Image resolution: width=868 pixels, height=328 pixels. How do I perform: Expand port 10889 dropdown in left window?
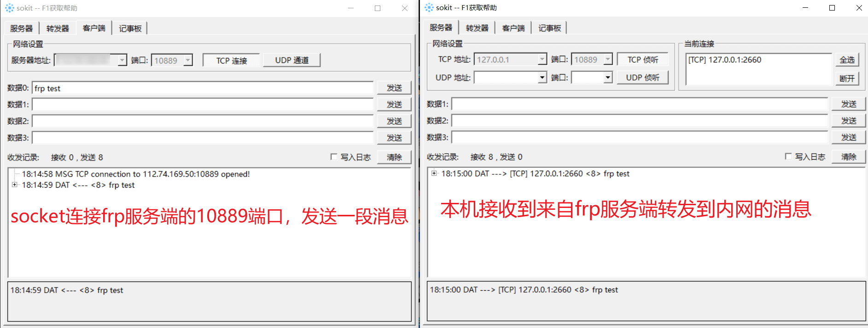point(188,60)
